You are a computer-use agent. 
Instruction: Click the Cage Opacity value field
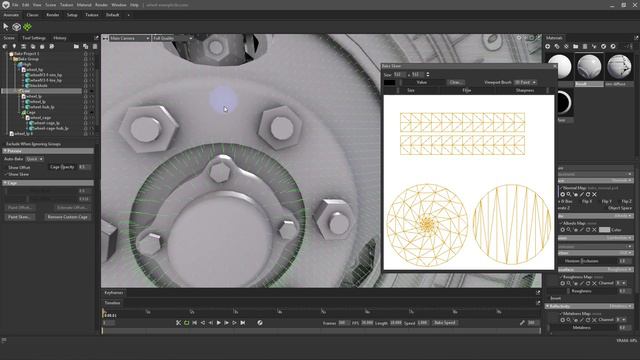point(84,167)
